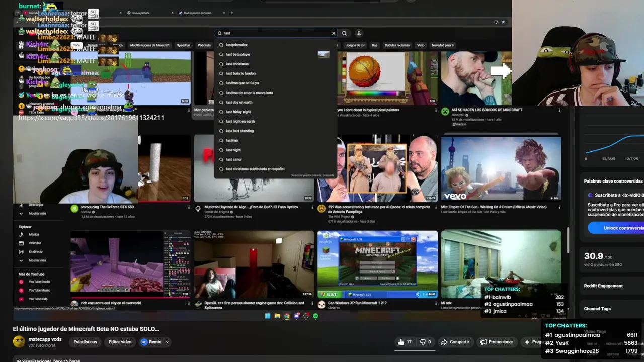Click the magnifier search button

(x=344, y=33)
